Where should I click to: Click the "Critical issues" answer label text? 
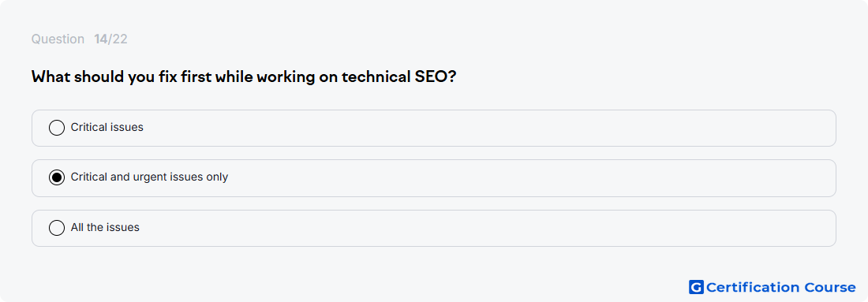point(107,127)
